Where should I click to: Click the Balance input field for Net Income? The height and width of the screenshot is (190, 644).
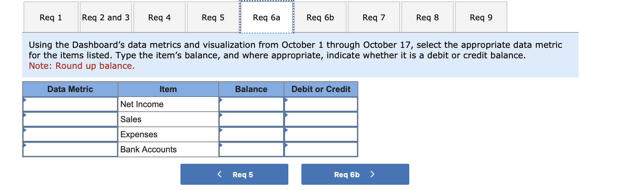tap(251, 104)
